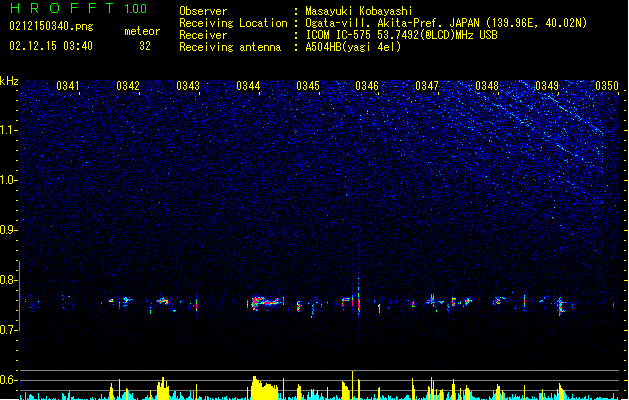
Task: Click the 0342 time marker
Action: 128,86
